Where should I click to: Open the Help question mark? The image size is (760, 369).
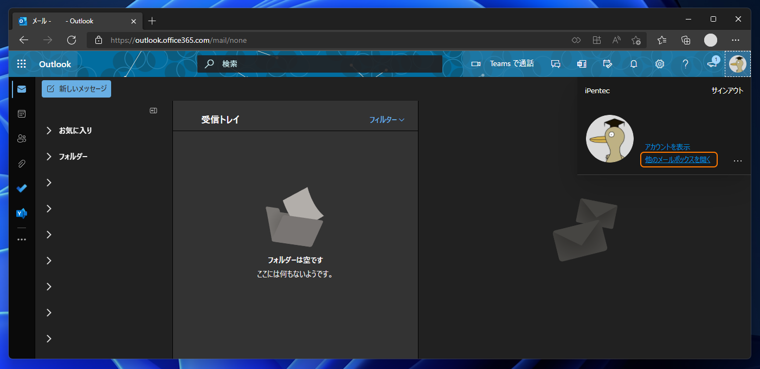[685, 64]
